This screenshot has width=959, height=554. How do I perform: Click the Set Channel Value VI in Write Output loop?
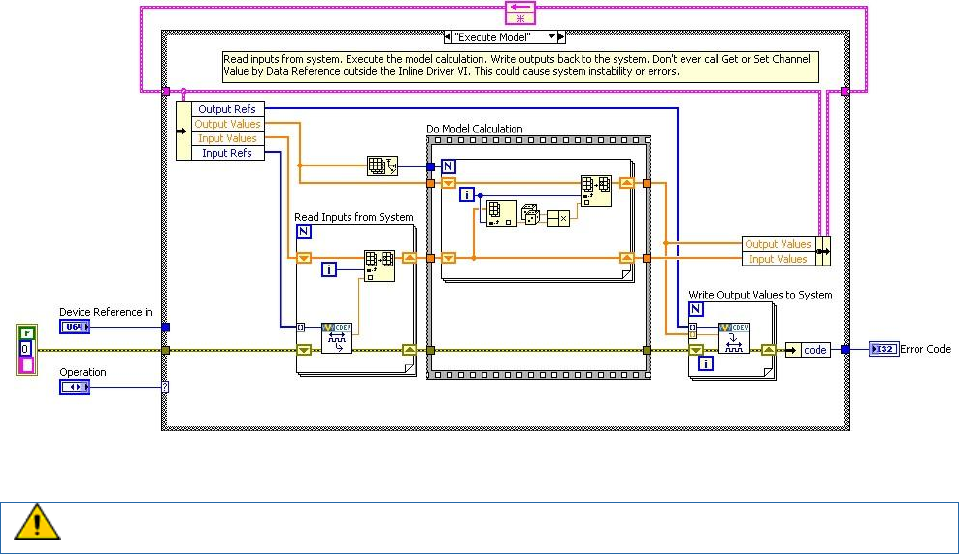coord(734,338)
